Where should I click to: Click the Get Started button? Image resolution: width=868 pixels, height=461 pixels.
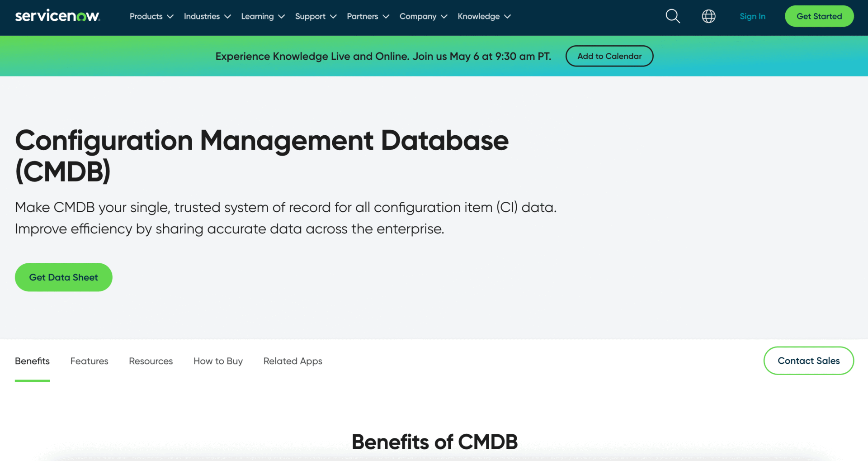(x=819, y=16)
